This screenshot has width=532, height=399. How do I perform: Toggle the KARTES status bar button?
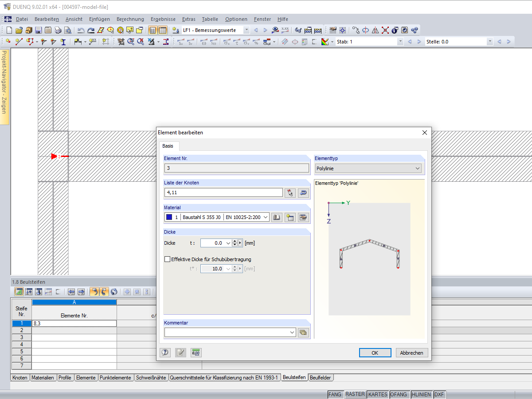tap(378, 394)
